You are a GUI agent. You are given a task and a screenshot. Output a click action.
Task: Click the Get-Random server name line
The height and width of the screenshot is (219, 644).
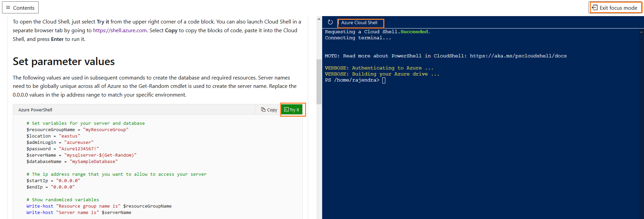(81, 155)
